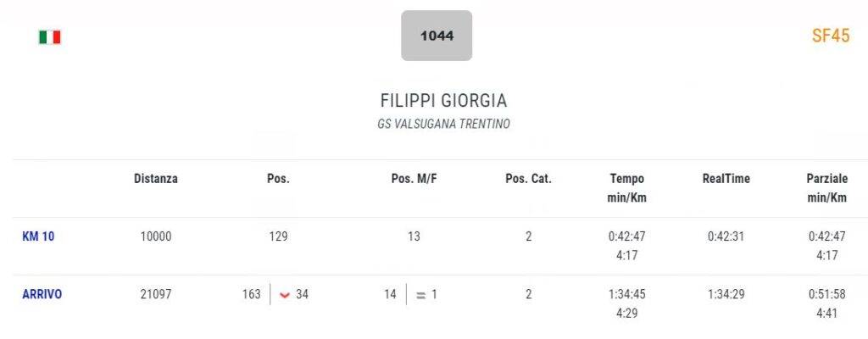
Task: Click the overall finish position 163
Action: coord(251,294)
